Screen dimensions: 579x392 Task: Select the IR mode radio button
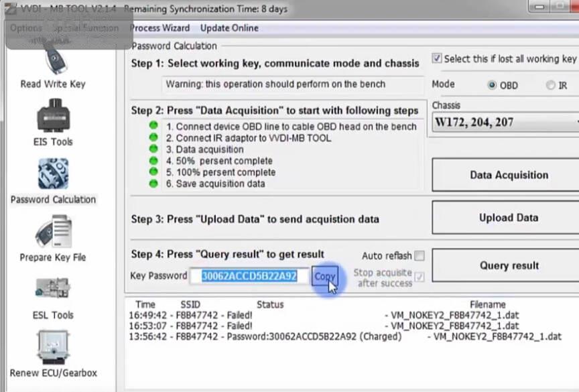(x=550, y=85)
